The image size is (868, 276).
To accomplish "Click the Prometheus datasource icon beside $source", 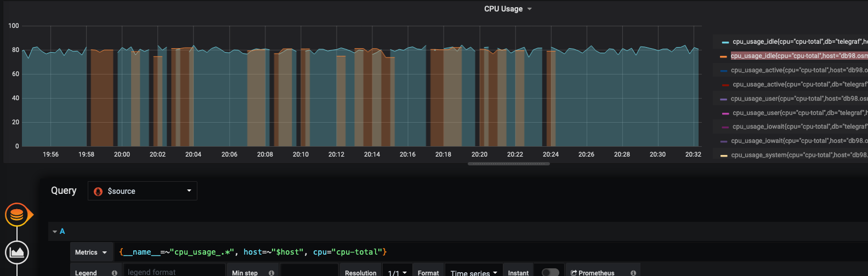I will (98, 191).
